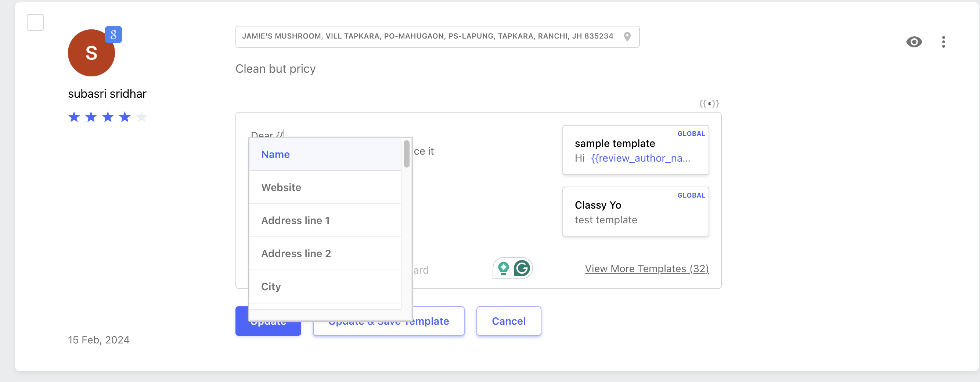Screen dimensions: 980x382
Task: Click the review date 15 Feb, 2024
Action: [x=99, y=340]
